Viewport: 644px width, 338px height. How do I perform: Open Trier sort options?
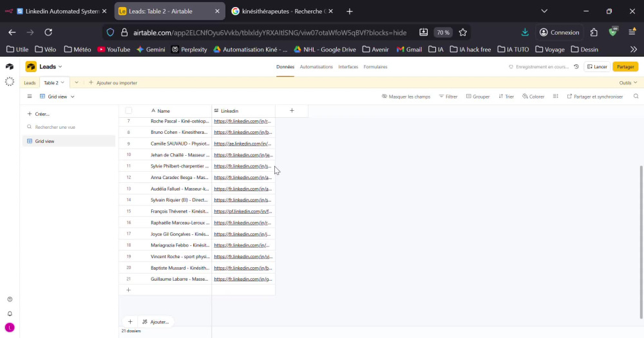point(506,97)
